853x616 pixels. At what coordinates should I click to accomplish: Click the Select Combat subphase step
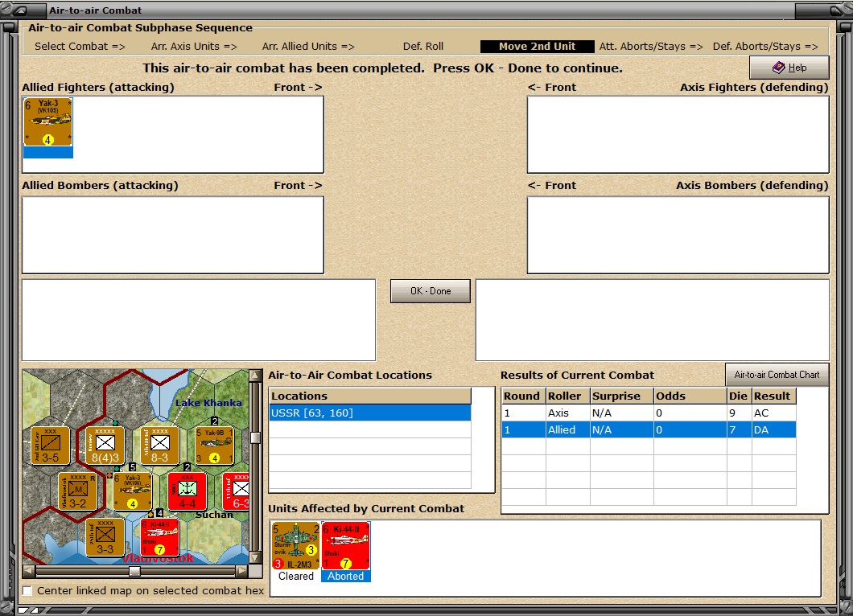(x=80, y=46)
